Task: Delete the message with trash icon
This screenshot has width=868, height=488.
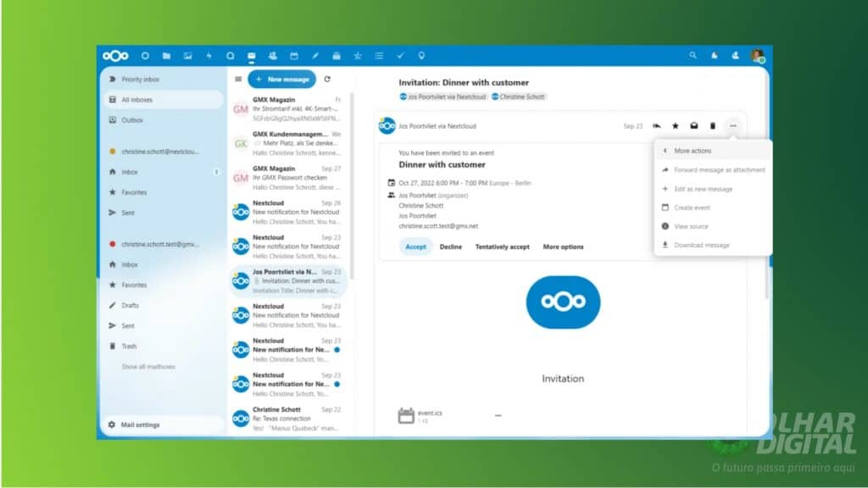Action: [712, 126]
